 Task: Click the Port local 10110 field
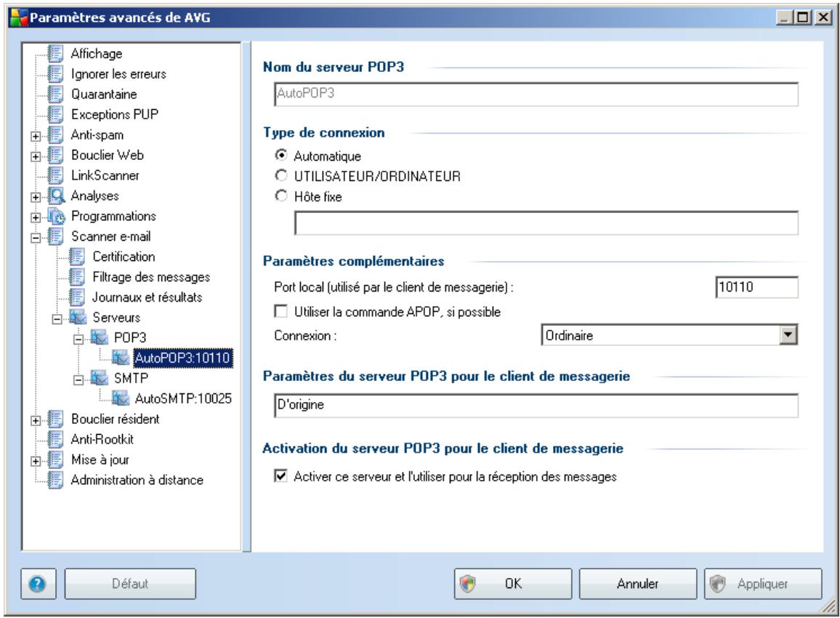point(757,287)
